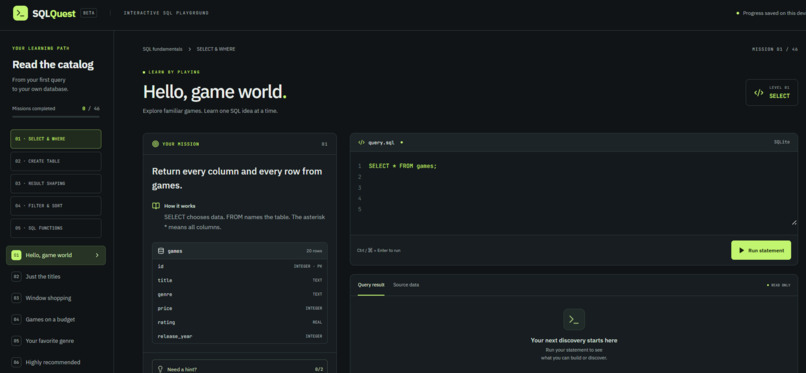Screen dimensions: 806x373
Task: Click the Your Mission target icon
Action: tap(155, 144)
